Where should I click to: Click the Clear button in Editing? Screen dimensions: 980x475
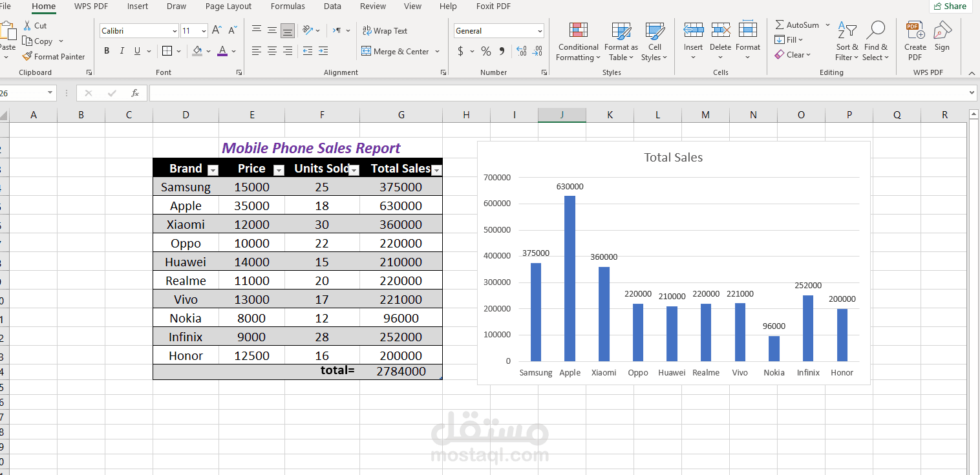click(793, 55)
